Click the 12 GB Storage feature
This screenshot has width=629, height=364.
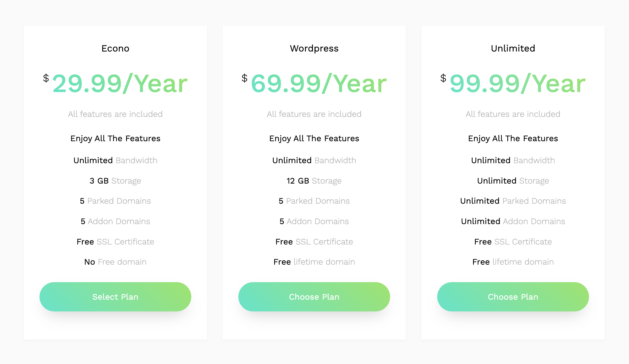click(x=314, y=181)
